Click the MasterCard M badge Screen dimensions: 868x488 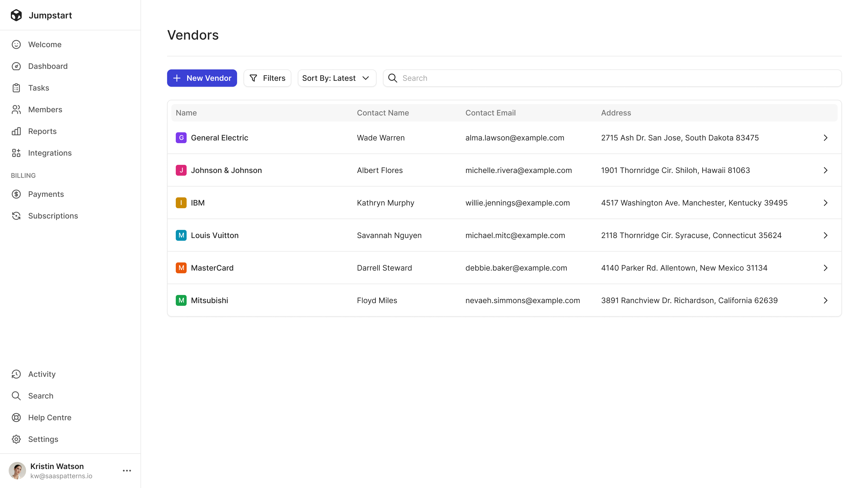(181, 268)
